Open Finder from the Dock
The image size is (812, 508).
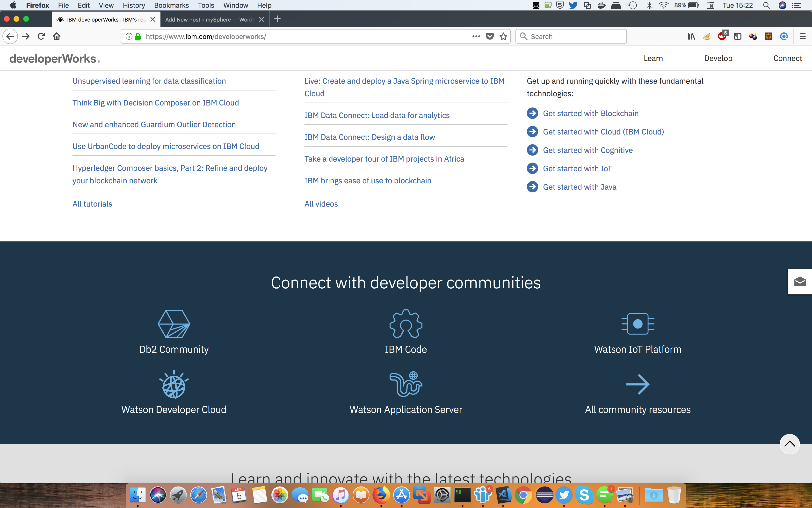tap(138, 495)
